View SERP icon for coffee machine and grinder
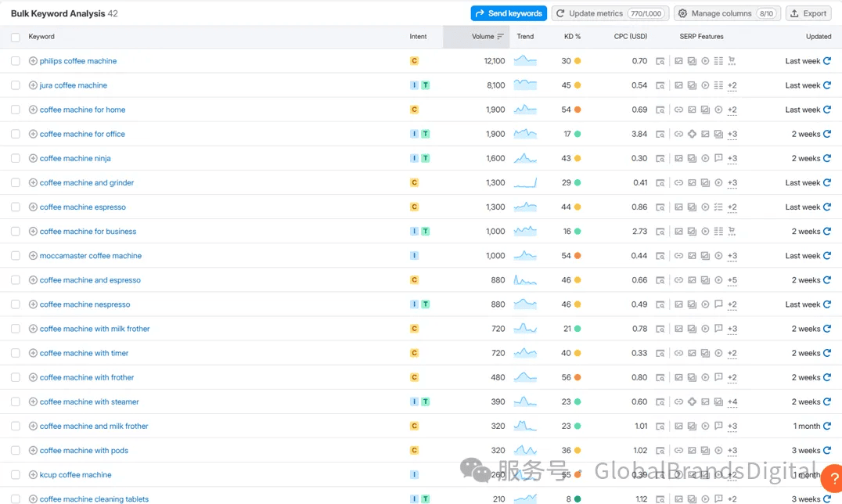 660,182
